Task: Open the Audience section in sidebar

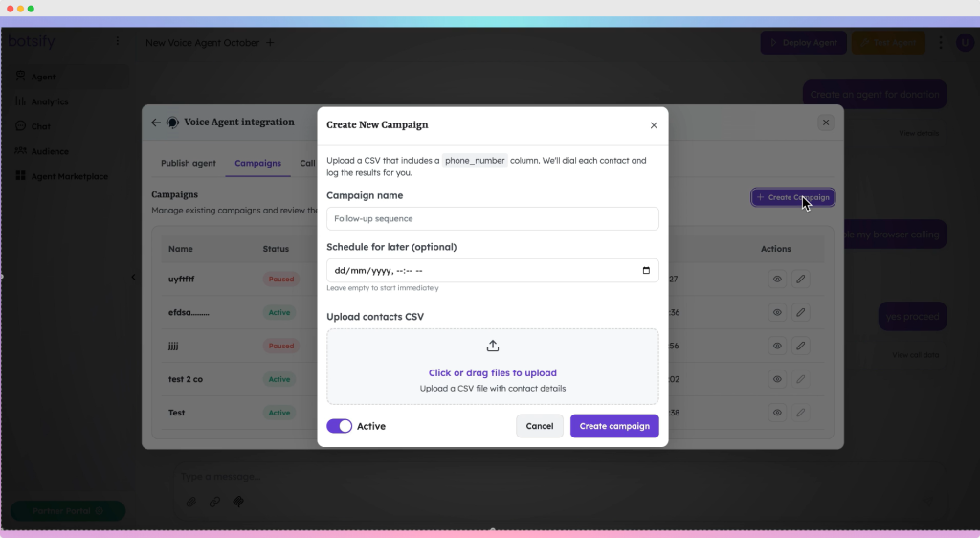Action: (x=50, y=151)
